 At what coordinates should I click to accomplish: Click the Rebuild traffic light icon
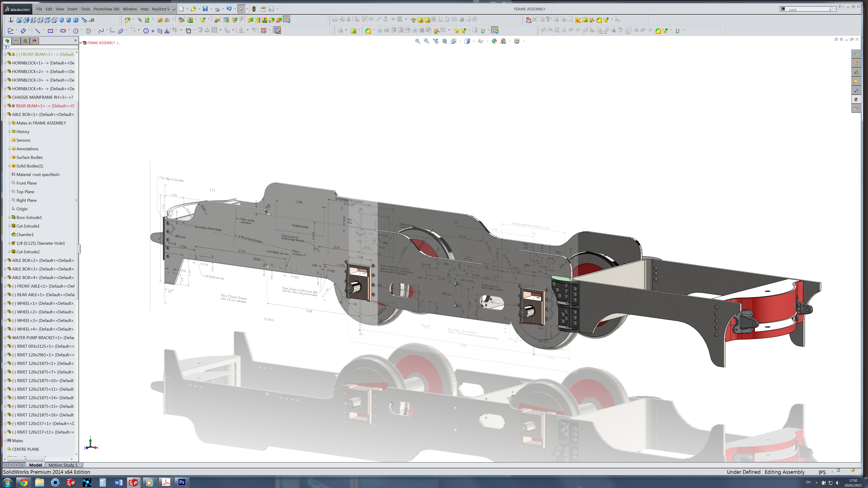[254, 9]
